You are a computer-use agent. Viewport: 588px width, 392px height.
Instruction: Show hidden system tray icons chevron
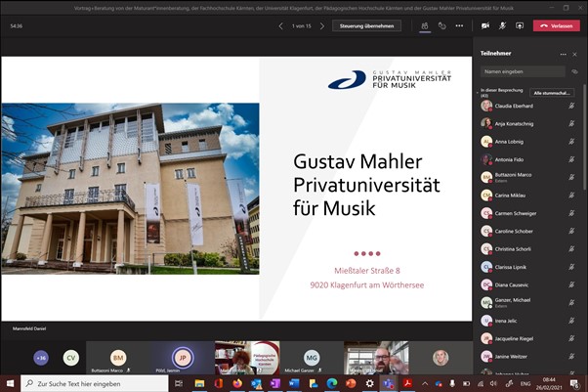(425, 383)
